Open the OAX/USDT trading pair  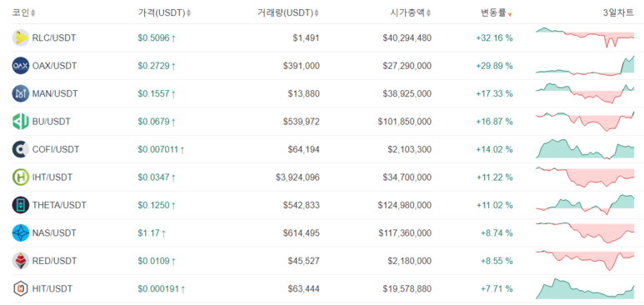(54, 66)
